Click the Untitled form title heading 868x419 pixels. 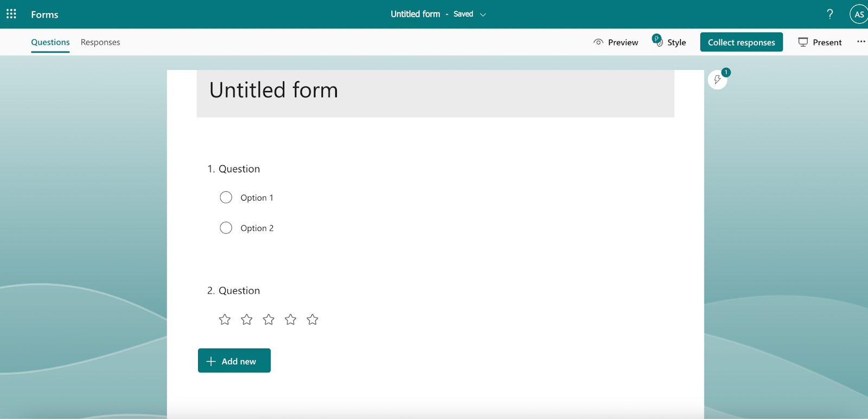[x=273, y=90]
